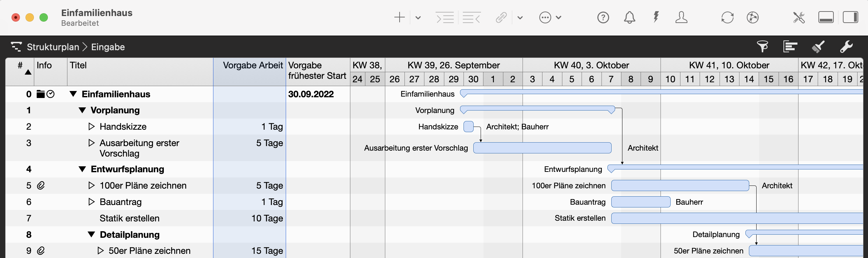This screenshot has width=868, height=258.
Task: Select the Ausarbeitung erster Vorschlag Gantt bar
Action: [542, 148]
